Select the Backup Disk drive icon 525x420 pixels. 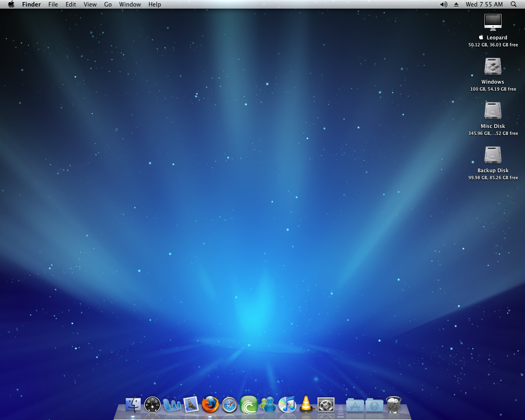point(493,155)
